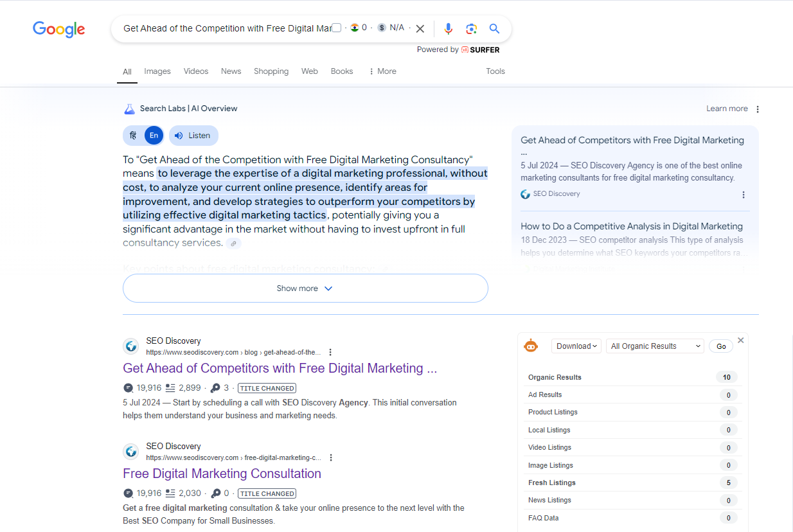
Task: Click the Ad Results row
Action: [632, 395]
